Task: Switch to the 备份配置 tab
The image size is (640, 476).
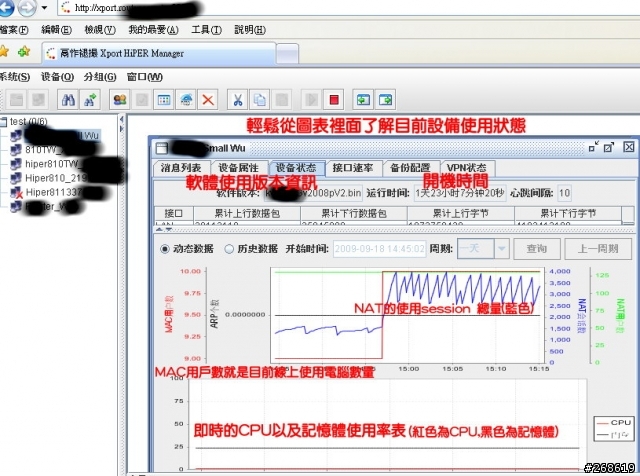Action: click(410, 168)
